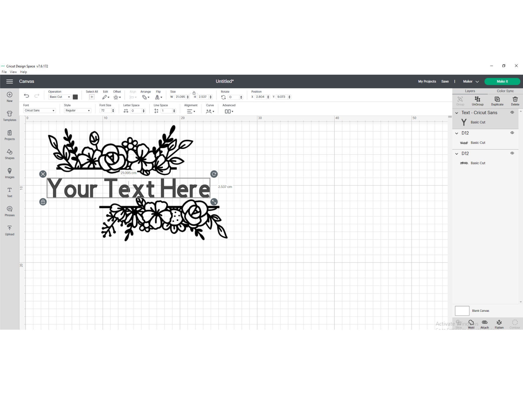Open the Style dropdown showing Regular

[77, 110]
